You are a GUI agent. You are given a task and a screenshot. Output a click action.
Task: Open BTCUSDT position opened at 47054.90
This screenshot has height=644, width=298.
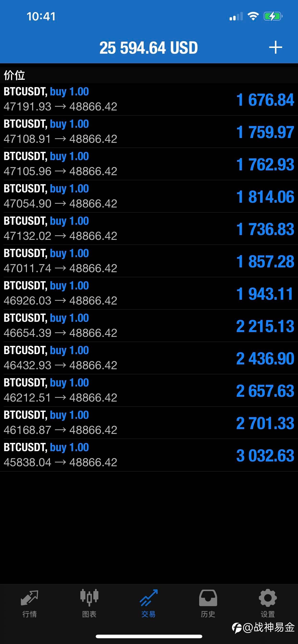pyautogui.click(x=149, y=196)
